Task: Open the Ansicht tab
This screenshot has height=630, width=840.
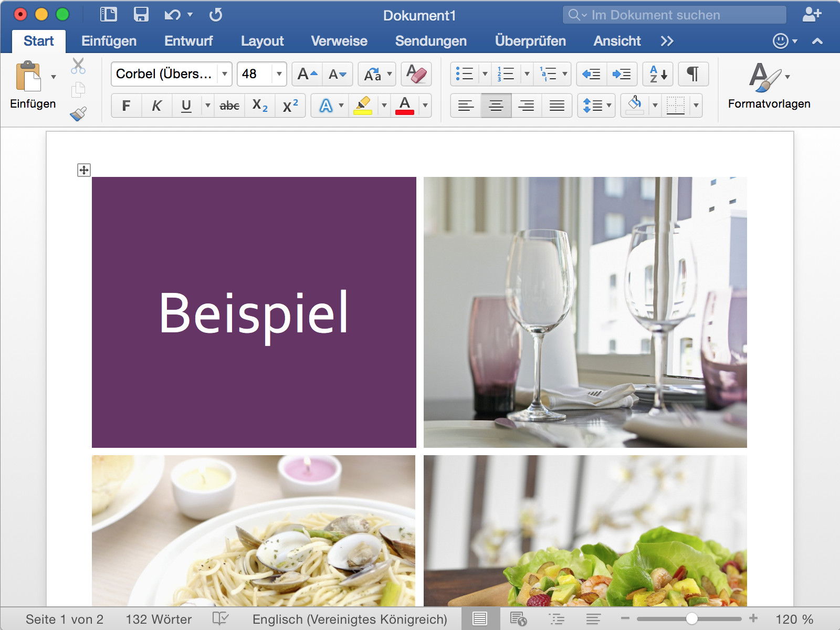Action: (617, 41)
